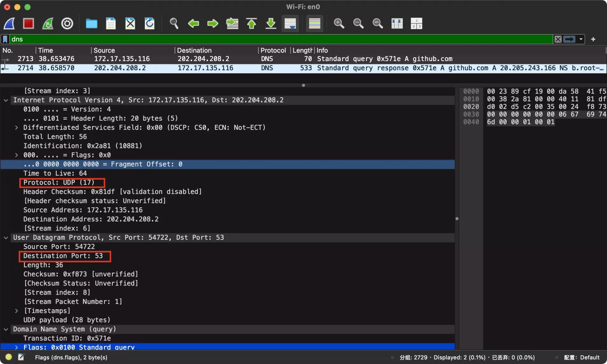Image resolution: width=607 pixels, height=364 pixels.
Task: Zoom in on packet text
Action: 339,24
